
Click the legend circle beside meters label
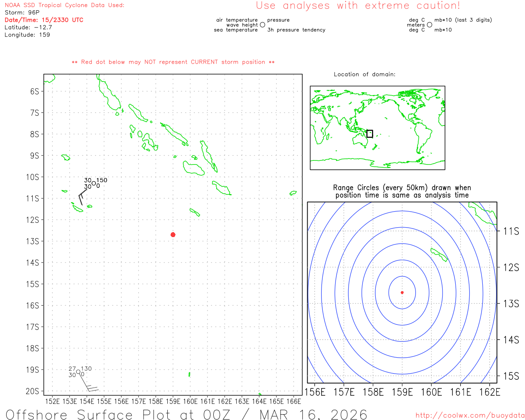(x=429, y=25)
